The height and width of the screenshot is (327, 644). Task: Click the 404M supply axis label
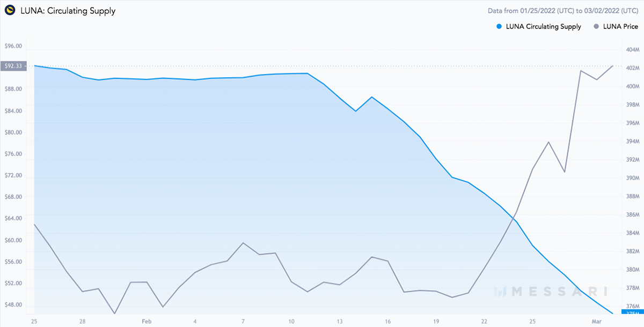631,50
